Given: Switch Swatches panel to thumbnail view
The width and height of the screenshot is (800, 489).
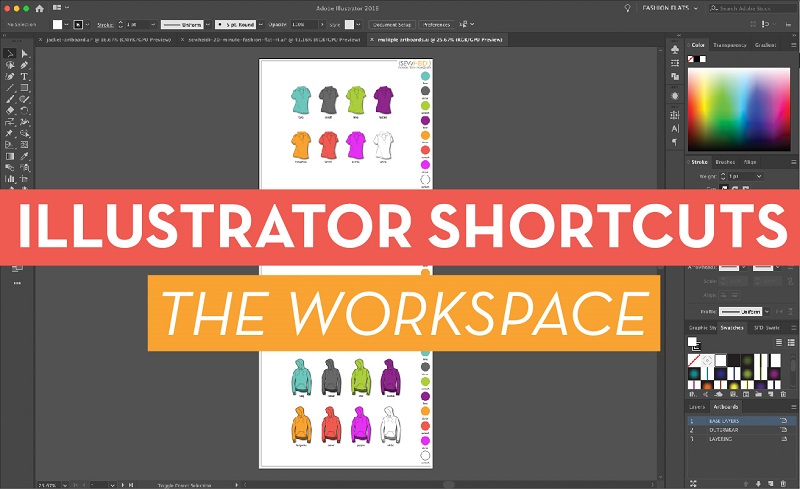Looking at the screenshot, I should (x=791, y=342).
